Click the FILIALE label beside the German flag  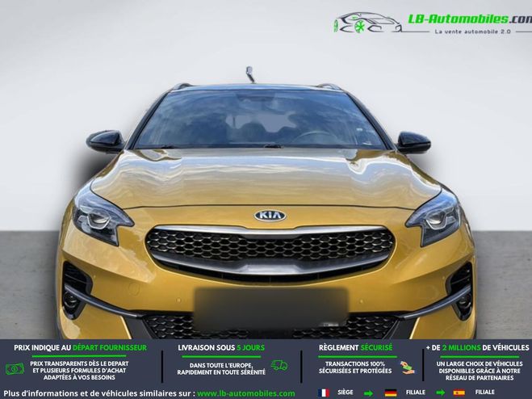415,393
